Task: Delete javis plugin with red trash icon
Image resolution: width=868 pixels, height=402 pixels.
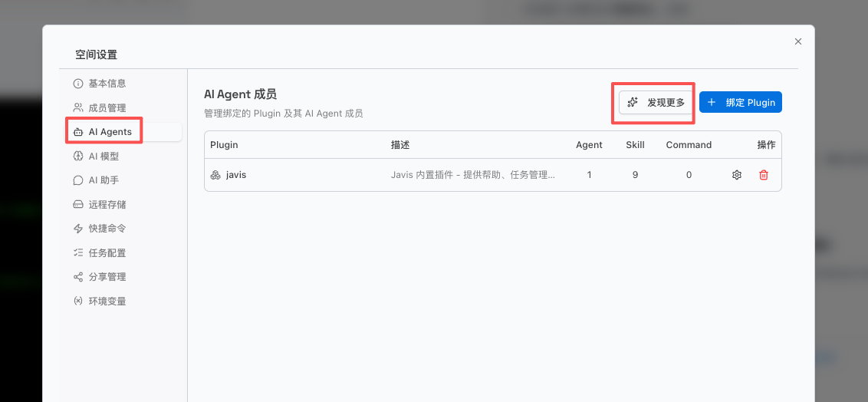Action: (764, 175)
